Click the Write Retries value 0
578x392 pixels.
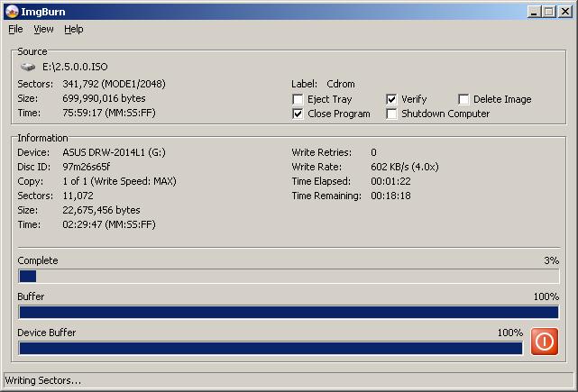(373, 152)
